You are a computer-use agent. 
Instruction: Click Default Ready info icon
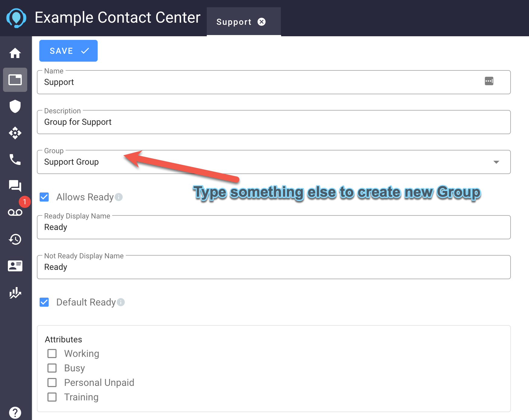[121, 302]
